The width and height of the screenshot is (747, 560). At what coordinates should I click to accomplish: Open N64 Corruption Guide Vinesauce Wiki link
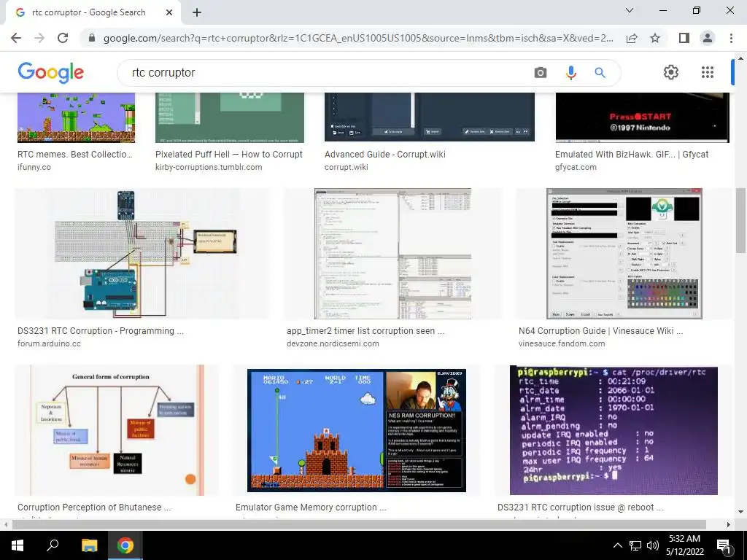pyautogui.click(x=601, y=331)
